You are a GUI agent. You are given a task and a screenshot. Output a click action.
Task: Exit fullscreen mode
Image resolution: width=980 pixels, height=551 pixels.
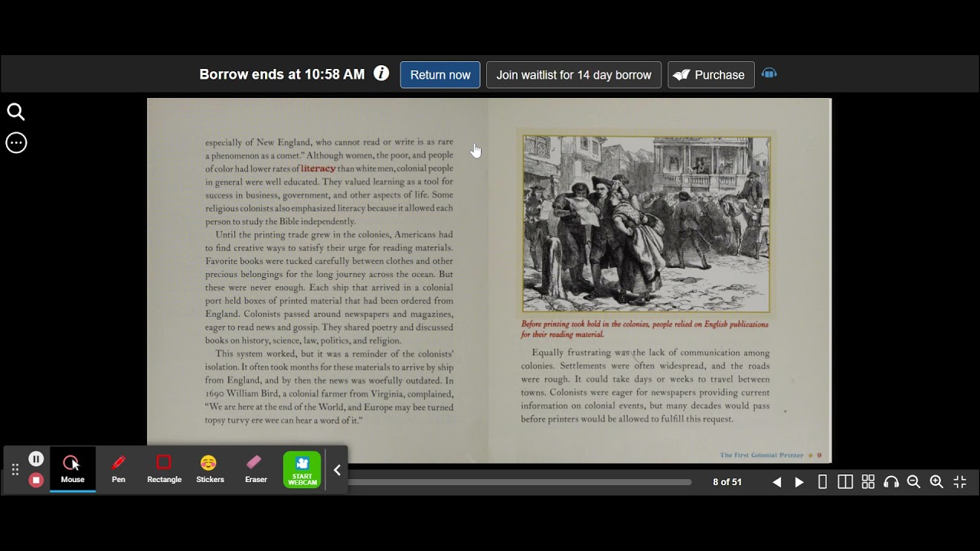(x=960, y=482)
